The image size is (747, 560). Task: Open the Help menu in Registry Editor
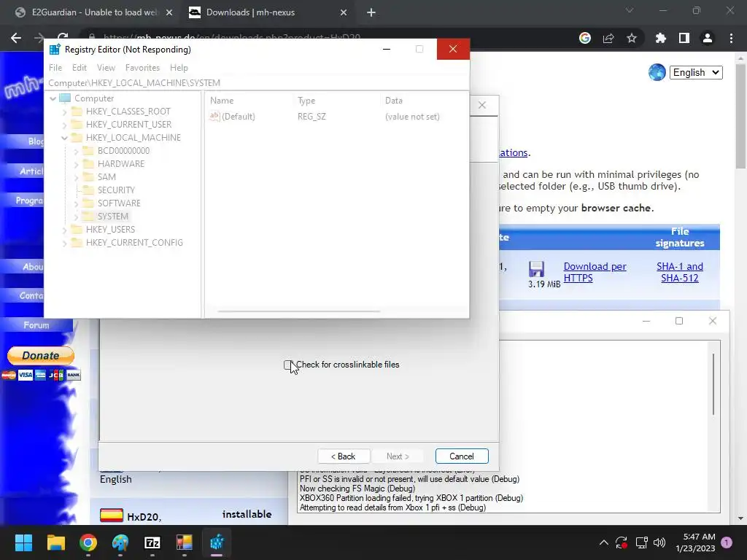click(x=179, y=68)
